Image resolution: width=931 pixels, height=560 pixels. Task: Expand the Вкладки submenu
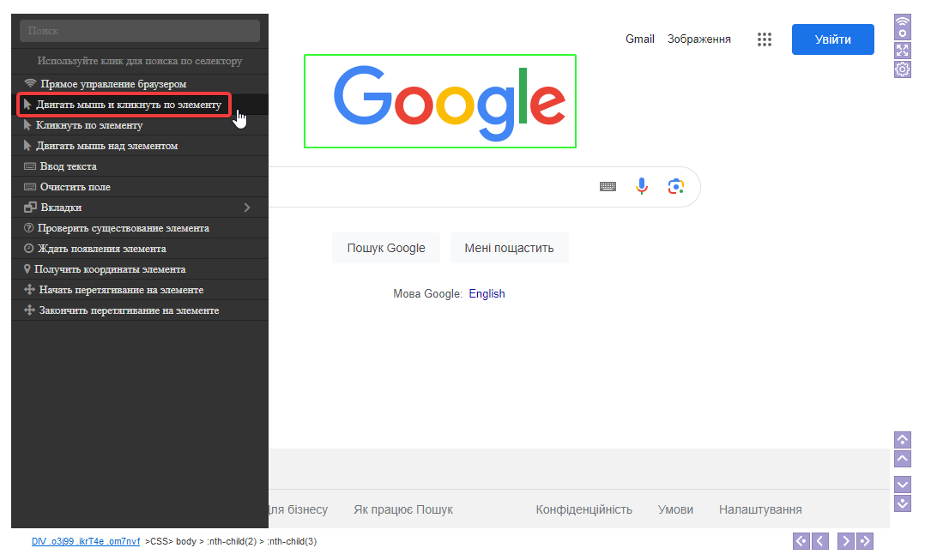(x=139, y=208)
